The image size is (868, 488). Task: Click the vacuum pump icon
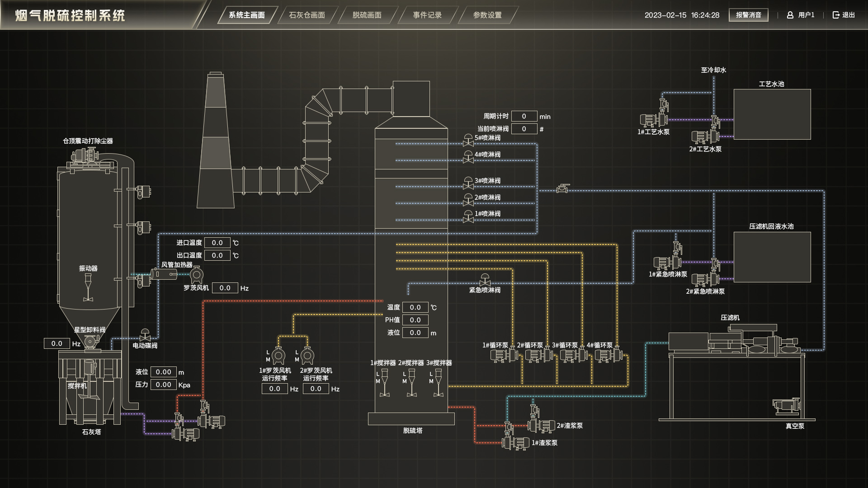(787, 406)
